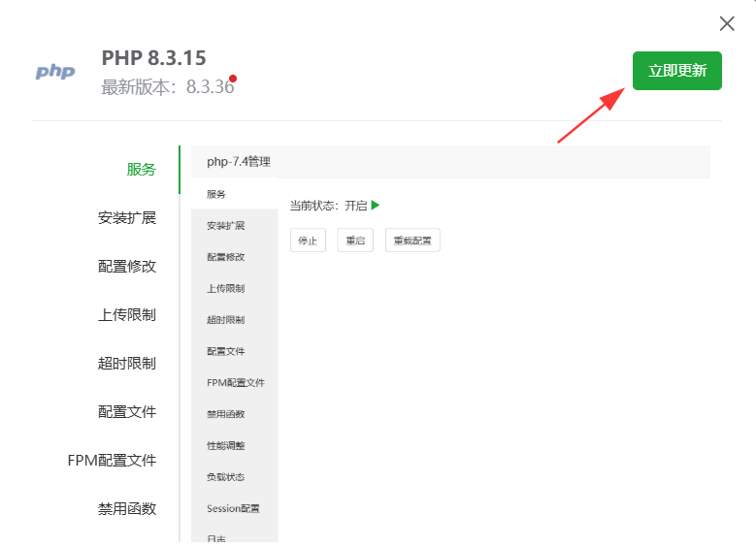This screenshot has width=756, height=547.
Task: Click the 停止 stop service button
Action: [308, 240]
